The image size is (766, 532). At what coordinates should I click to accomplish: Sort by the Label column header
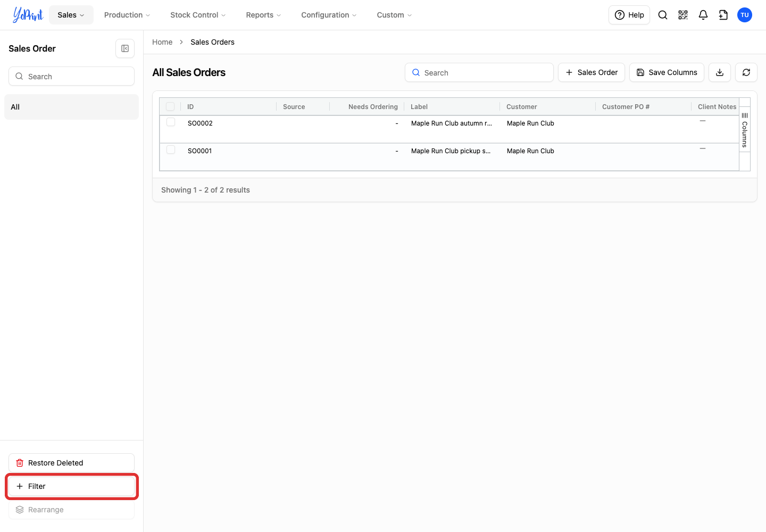coord(452,106)
